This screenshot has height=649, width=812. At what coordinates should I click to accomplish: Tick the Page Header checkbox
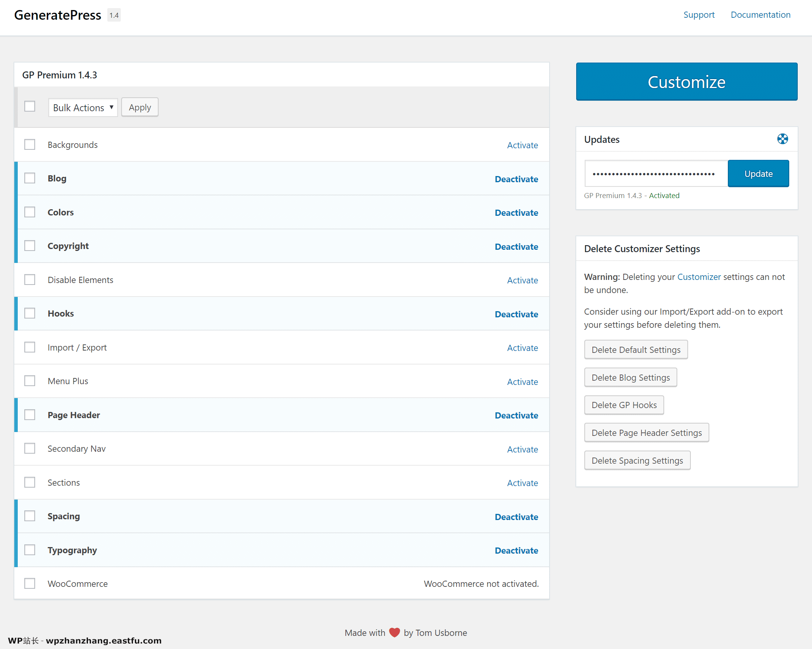(x=30, y=415)
